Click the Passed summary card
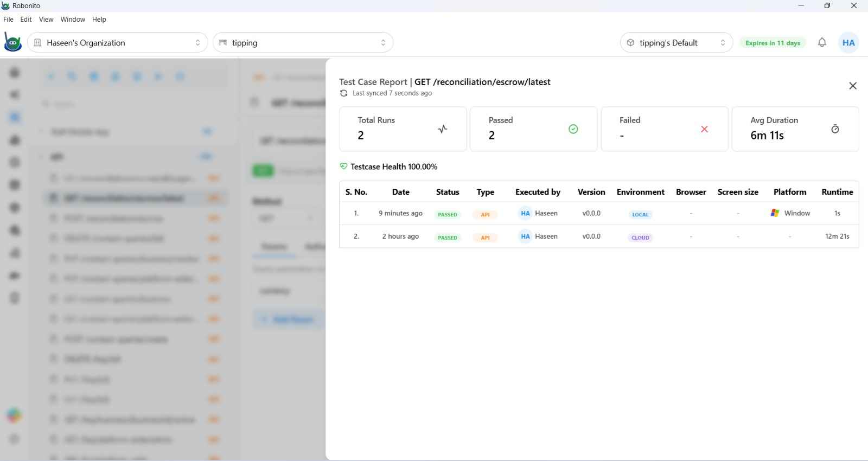Image resolution: width=868 pixels, height=461 pixels. point(534,129)
